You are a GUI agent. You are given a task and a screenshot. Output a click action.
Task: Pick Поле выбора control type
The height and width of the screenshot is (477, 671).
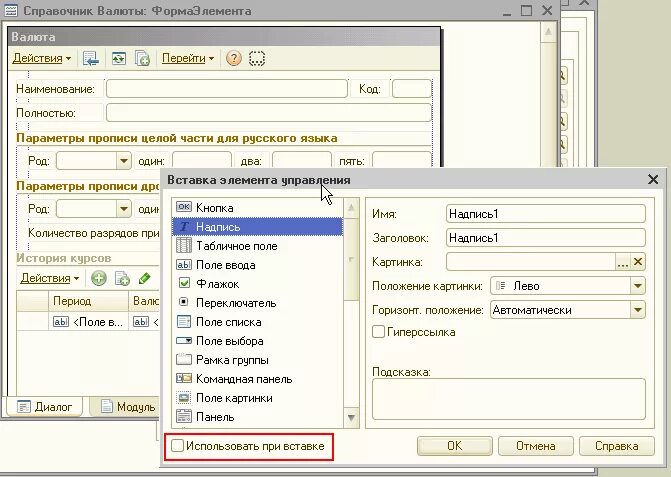click(258, 341)
